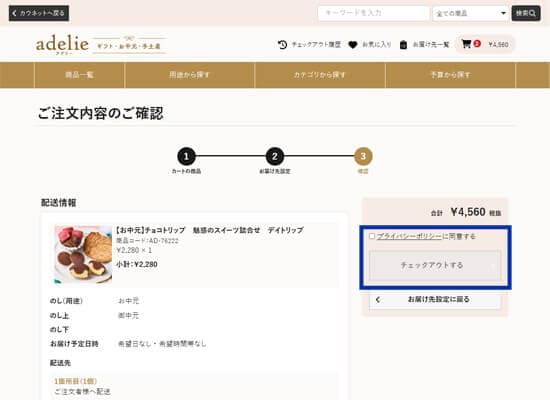The height and width of the screenshot is (400, 550).
Task: Click step 3 確認 circle
Action: [x=363, y=156]
